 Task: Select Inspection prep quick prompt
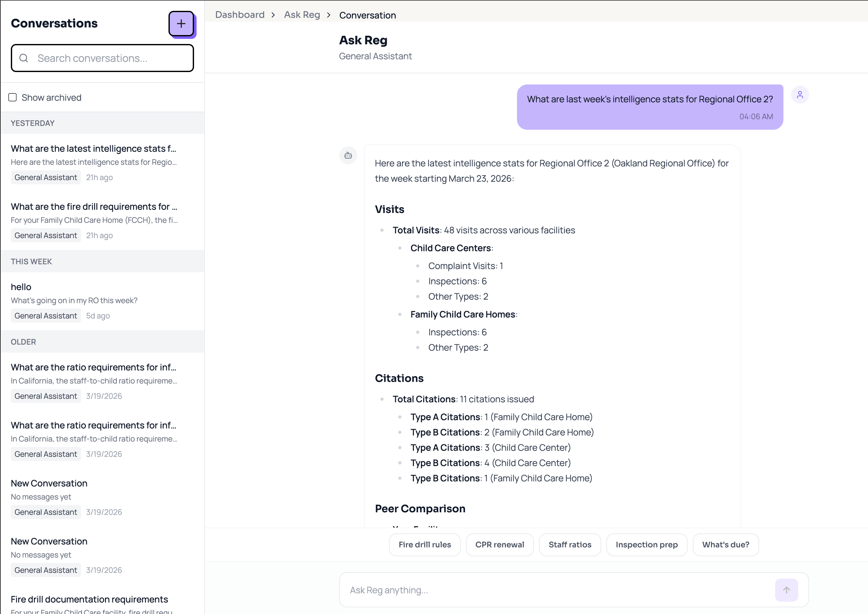tap(646, 545)
